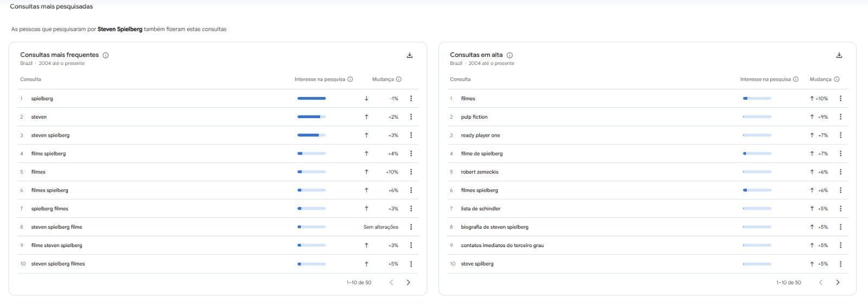The height and width of the screenshot is (304, 868).
Task: Select the steve spilberg query
Action: click(x=477, y=264)
